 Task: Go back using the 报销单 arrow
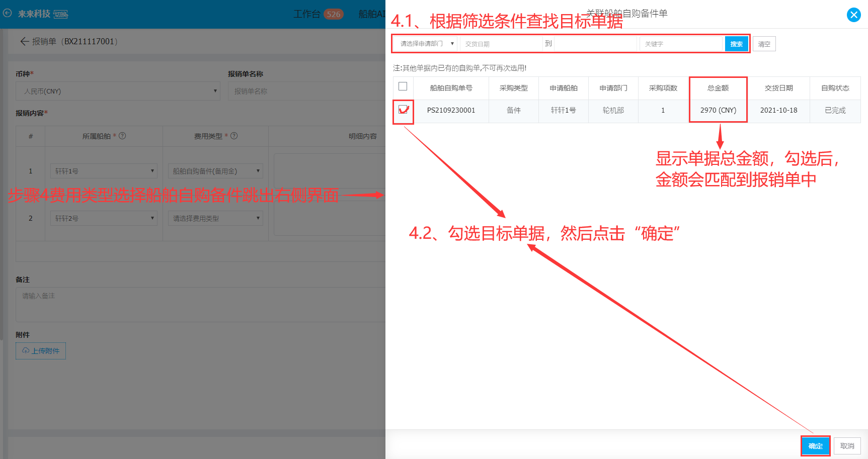point(24,41)
